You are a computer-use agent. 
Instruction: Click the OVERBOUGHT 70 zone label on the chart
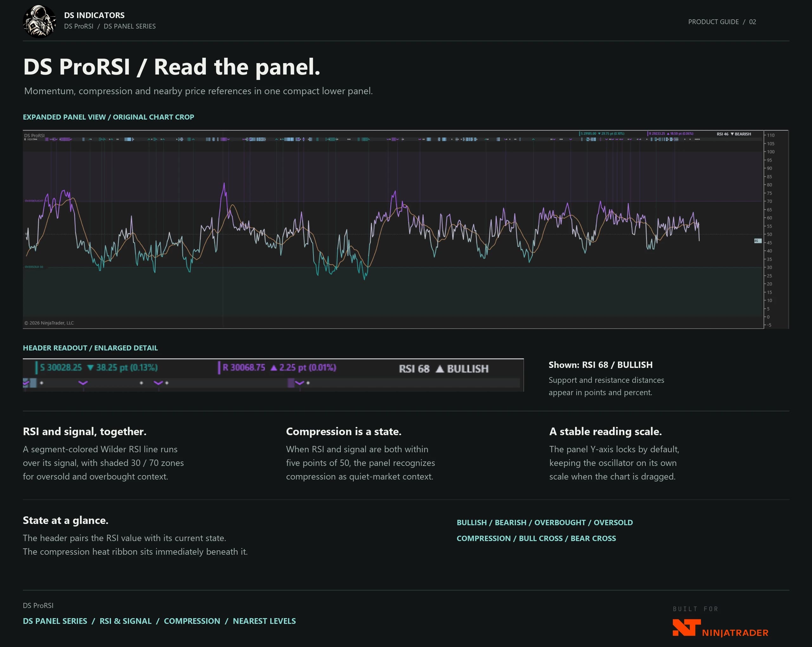coord(36,201)
